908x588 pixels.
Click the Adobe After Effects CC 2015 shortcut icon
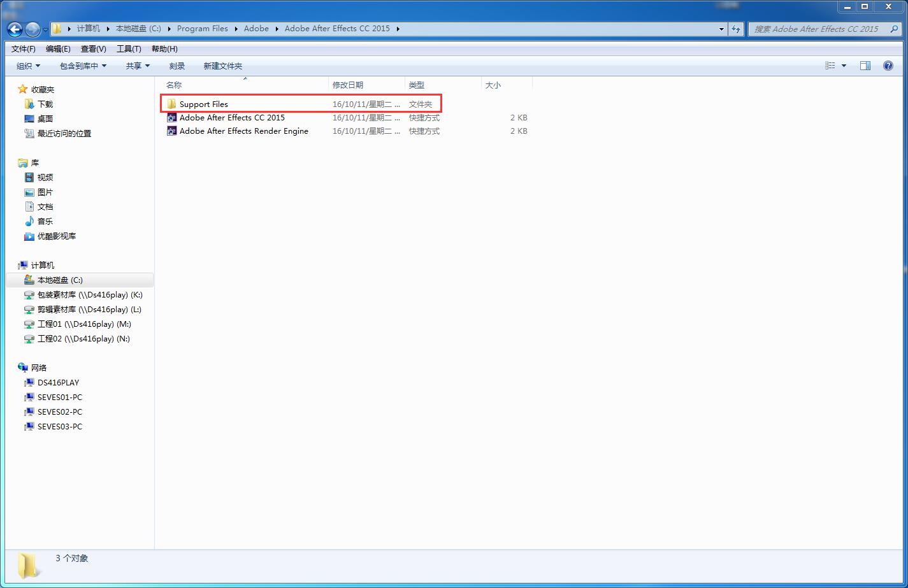pyautogui.click(x=171, y=117)
